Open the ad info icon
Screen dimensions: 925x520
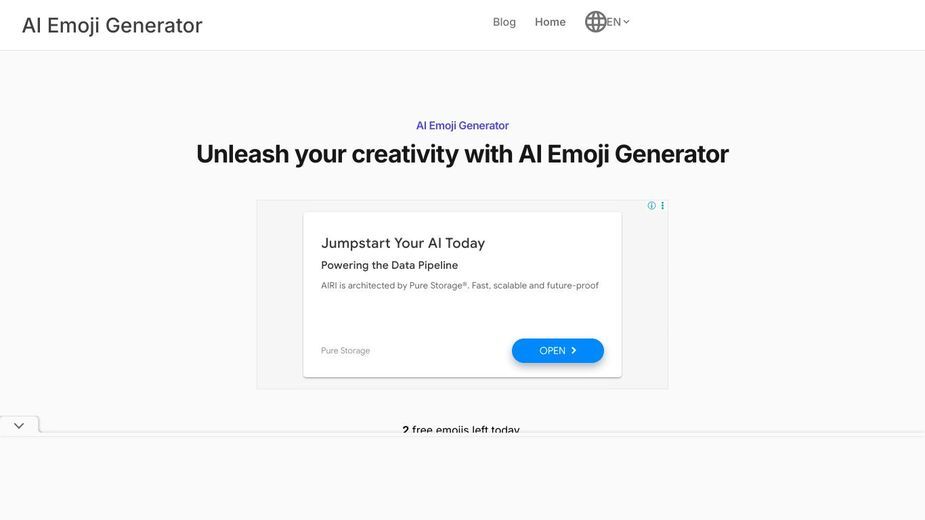(651, 205)
